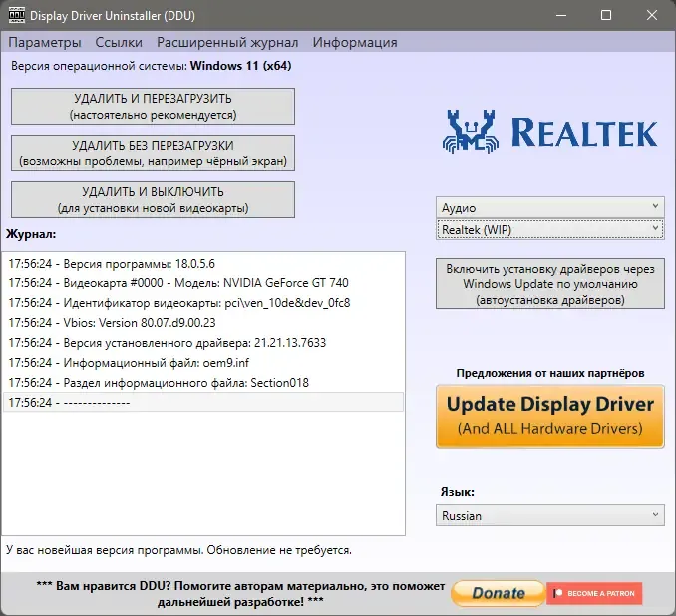
Task: Click Удалить и выключить button
Action: (x=153, y=199)
